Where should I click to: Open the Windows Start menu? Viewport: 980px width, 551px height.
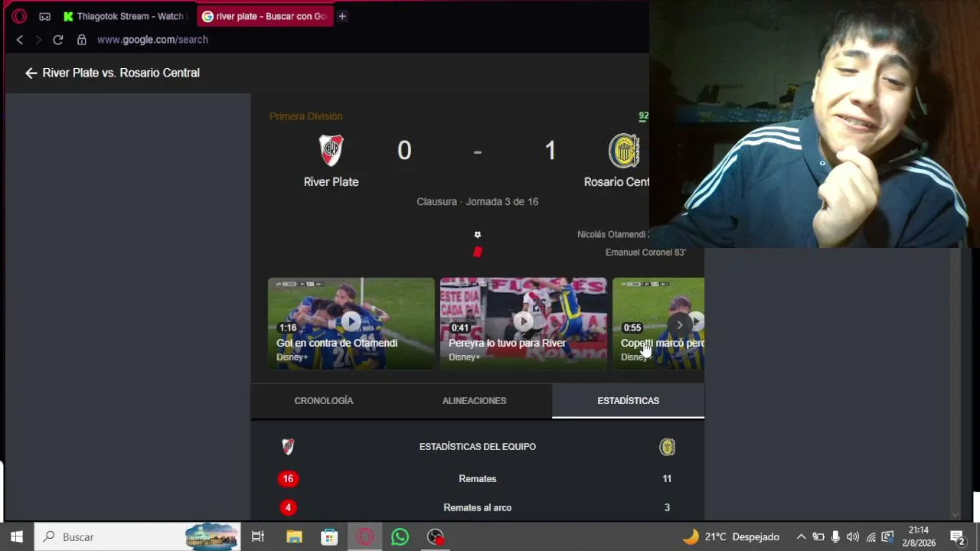tap(17, 537)
